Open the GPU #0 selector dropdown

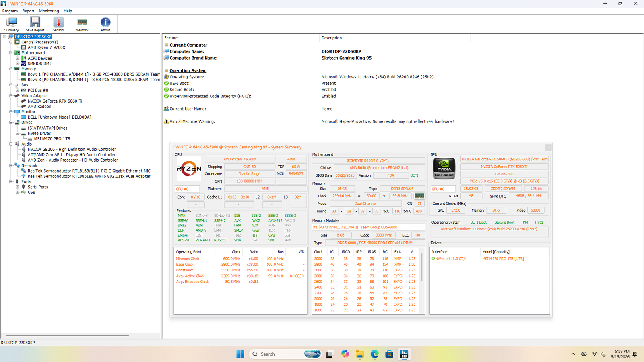click(x=443, y=189)
